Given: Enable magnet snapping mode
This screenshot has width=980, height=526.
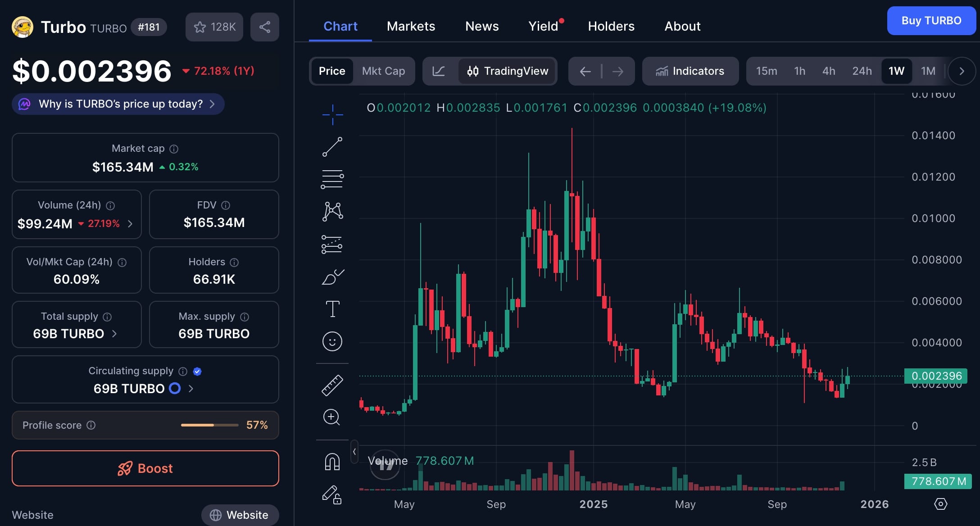Looking at the screenshot, I should tap(332, 462).
